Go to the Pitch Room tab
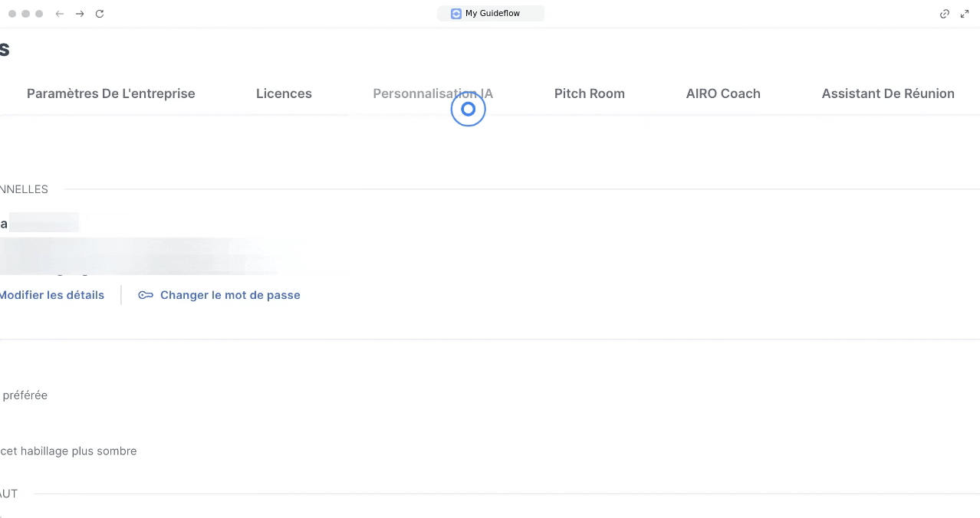 (589, 93)
